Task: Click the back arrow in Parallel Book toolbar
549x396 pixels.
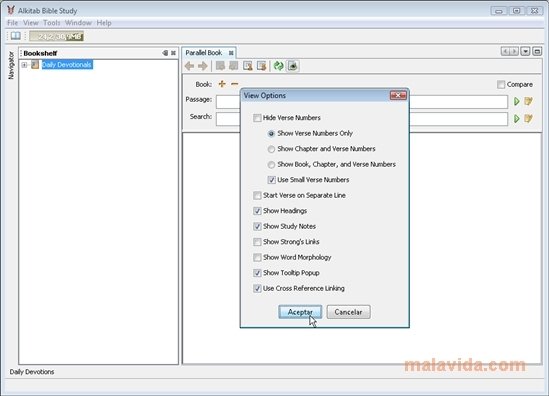Action: click(x=189, y=66)
